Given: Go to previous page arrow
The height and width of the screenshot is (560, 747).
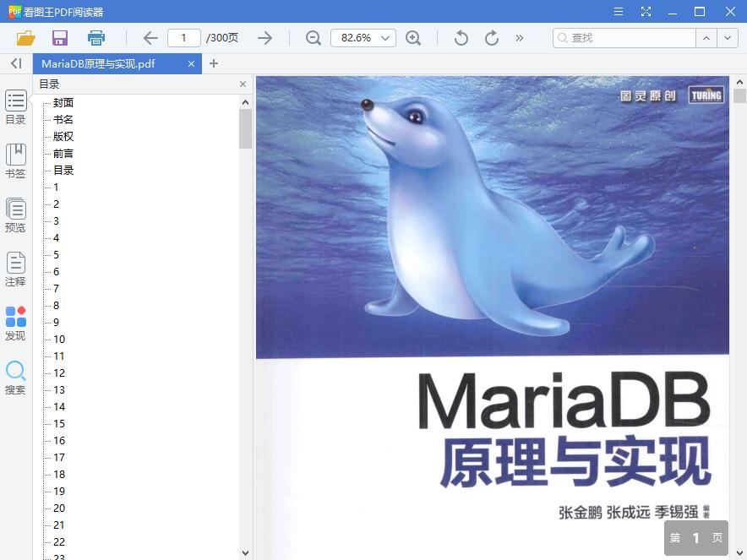Looking at the screenshot, I should [x=150, y=38].
